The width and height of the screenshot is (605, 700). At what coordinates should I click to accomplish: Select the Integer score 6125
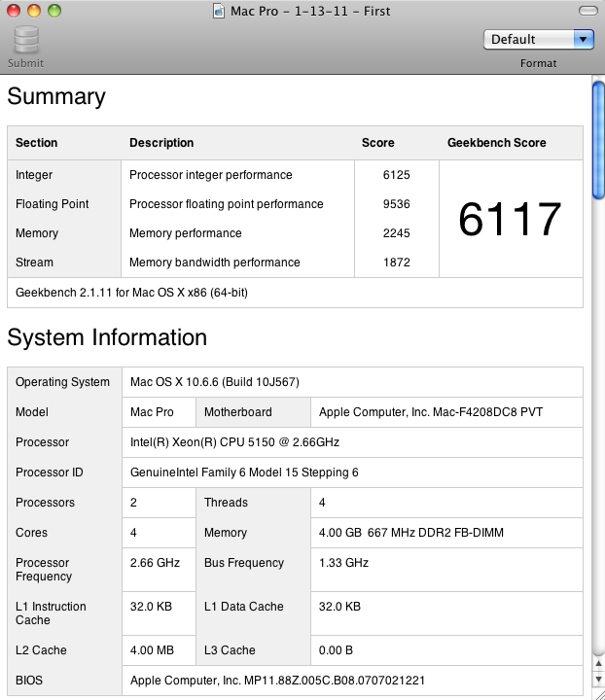coord(397,175)
